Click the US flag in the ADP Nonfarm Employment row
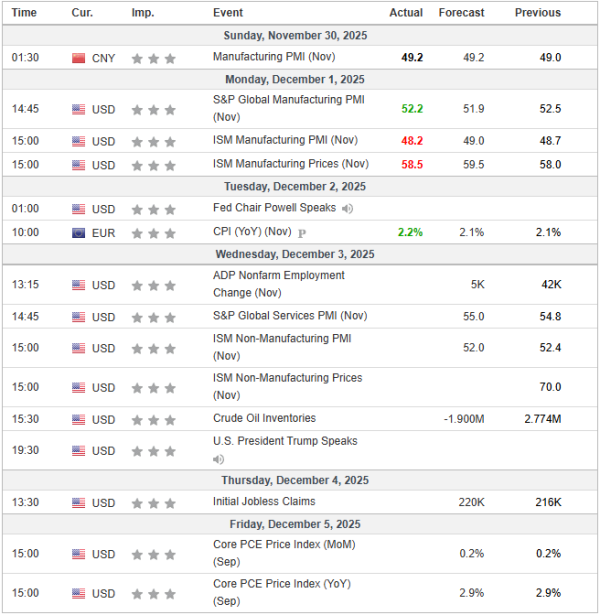 tap(79, 285)
